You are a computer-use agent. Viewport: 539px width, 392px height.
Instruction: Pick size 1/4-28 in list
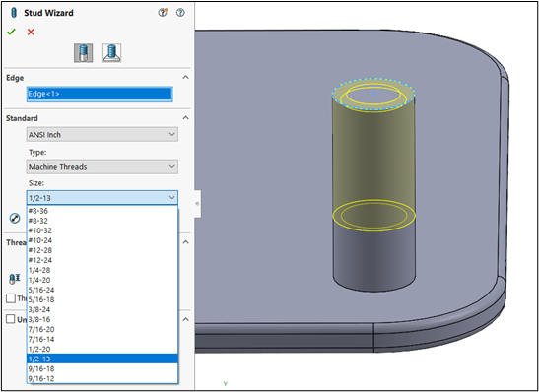point(102,270)
